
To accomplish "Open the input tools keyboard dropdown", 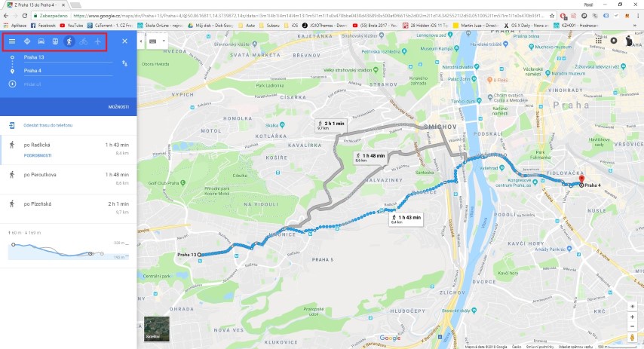I will point(158,41).
